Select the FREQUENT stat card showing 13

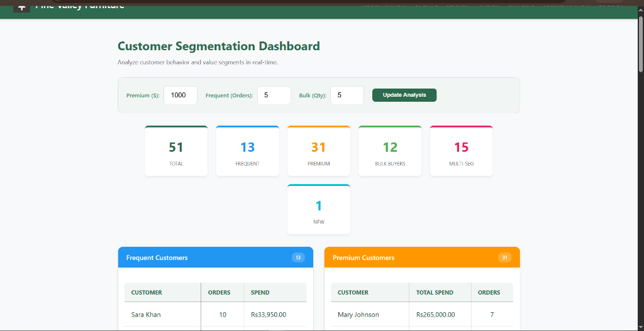click(247, 151)
